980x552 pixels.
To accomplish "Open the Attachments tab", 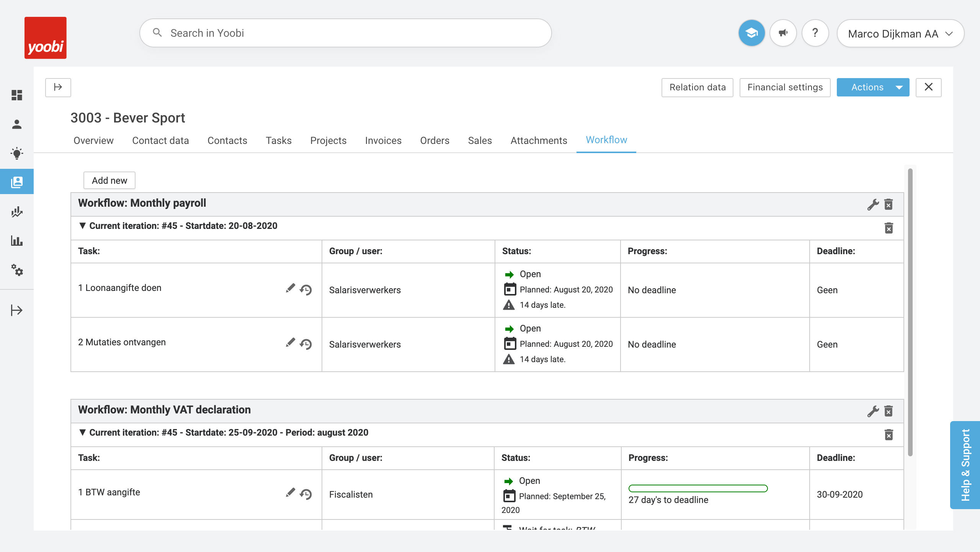I will pos(539,140).
